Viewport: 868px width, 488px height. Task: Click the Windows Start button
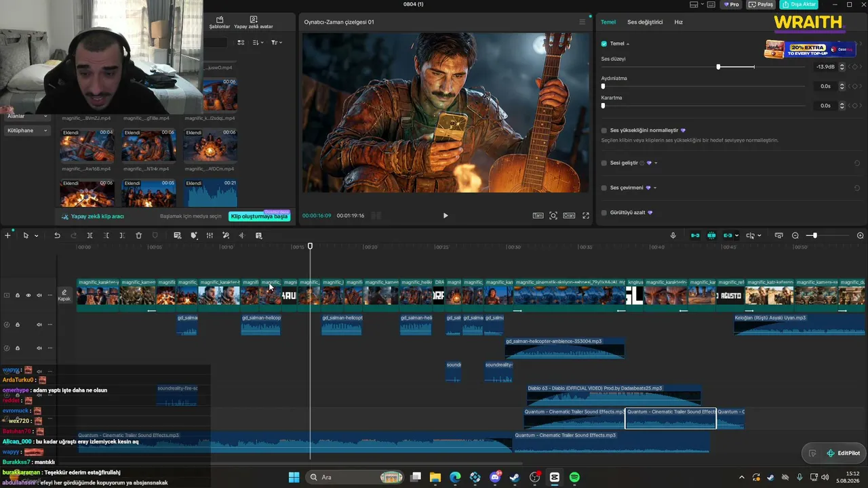294,477
